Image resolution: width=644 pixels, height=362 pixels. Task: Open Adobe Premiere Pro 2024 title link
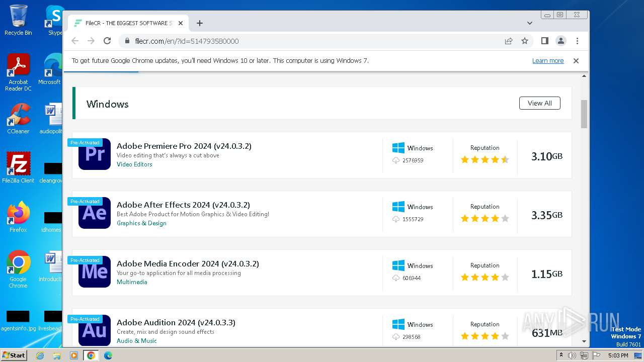pyautogui.click(x=184, y=146)
